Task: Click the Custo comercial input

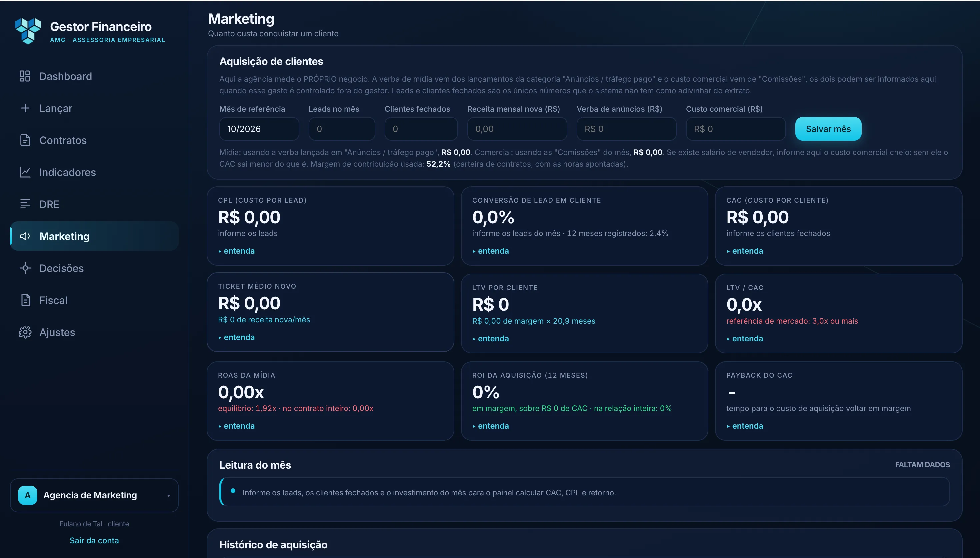Action: pos(736,129)
